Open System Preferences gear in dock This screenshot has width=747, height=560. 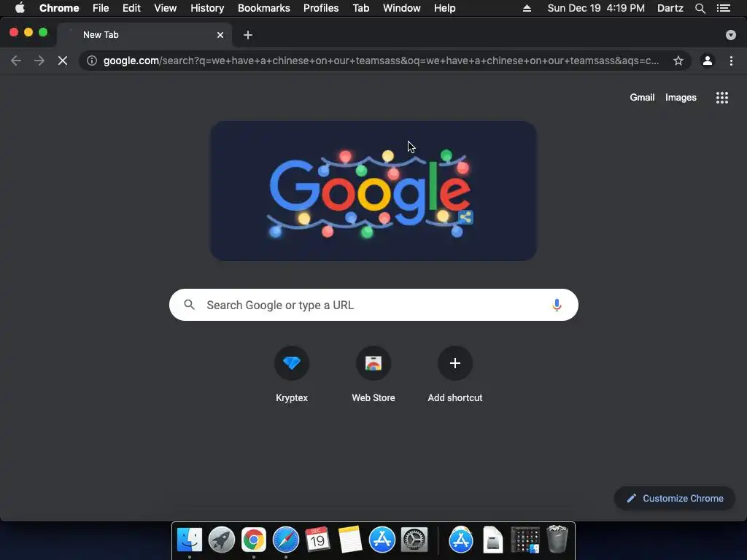pos(414,540)
